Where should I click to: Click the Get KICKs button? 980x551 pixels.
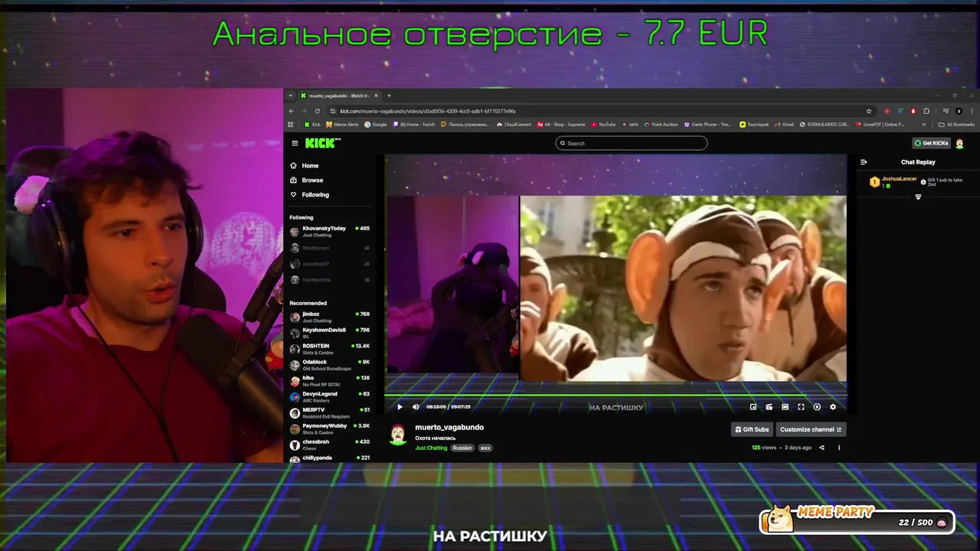coord(931,143)
